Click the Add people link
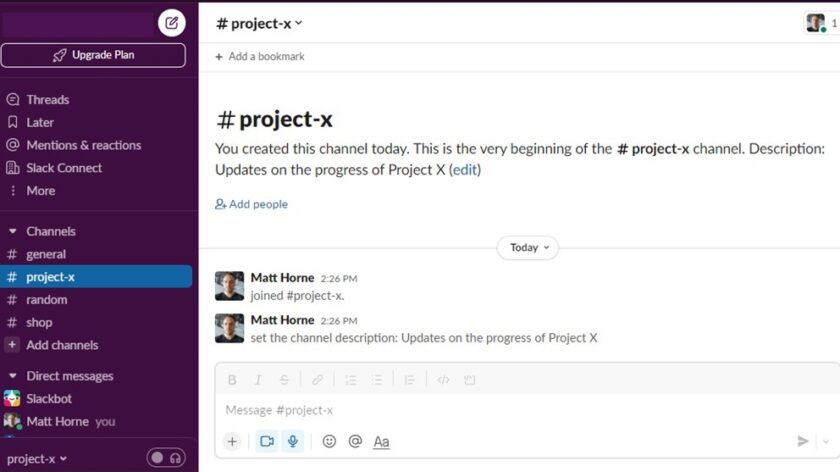 251,204
